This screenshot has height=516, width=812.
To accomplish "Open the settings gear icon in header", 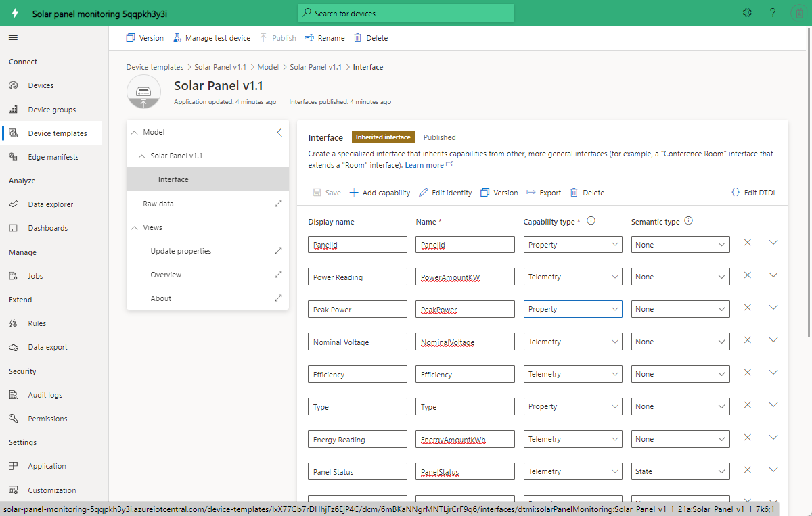I will pos(747,13).
